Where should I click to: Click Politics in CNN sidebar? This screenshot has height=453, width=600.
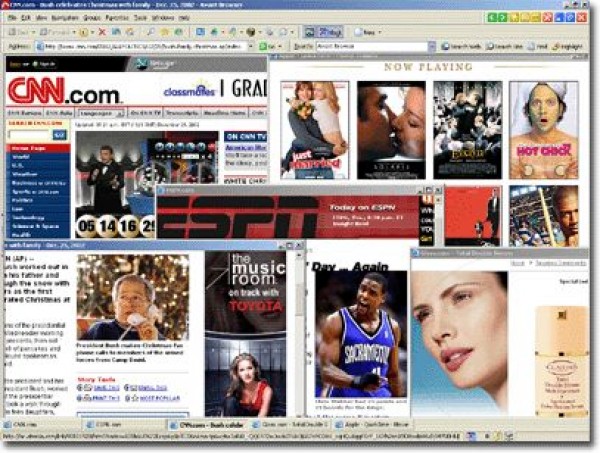pos(38,200)
